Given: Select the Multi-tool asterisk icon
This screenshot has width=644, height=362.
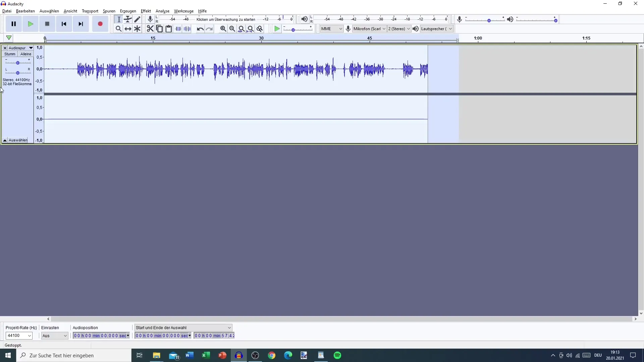Looking at the screenshot, I should [137, 29].
